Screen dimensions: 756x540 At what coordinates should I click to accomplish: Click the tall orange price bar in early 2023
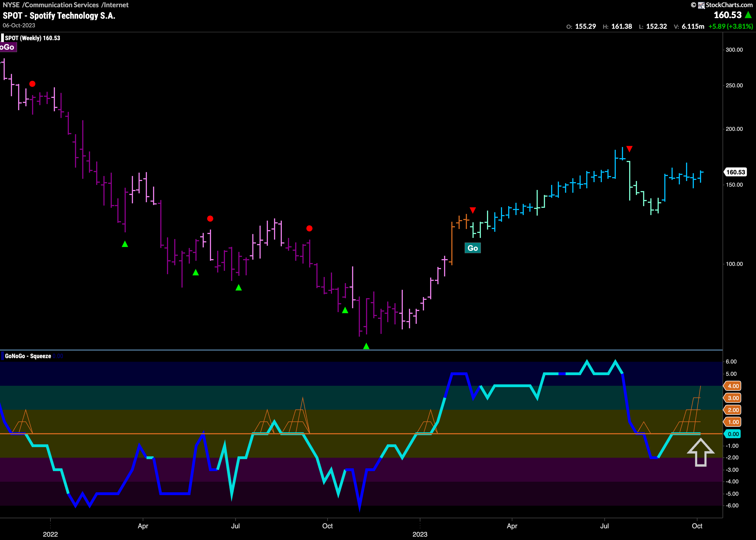[452, 243]
